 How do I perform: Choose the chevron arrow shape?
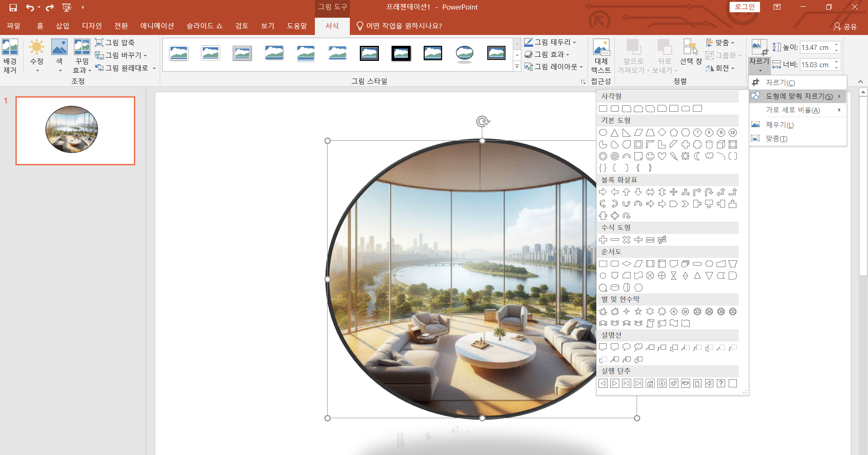point(686,204)
